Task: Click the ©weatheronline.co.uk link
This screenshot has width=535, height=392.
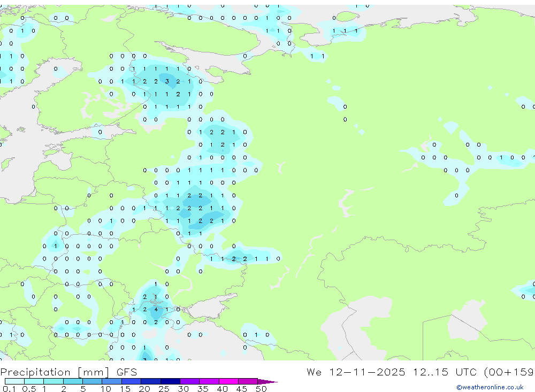Action: tap(490, 387)
